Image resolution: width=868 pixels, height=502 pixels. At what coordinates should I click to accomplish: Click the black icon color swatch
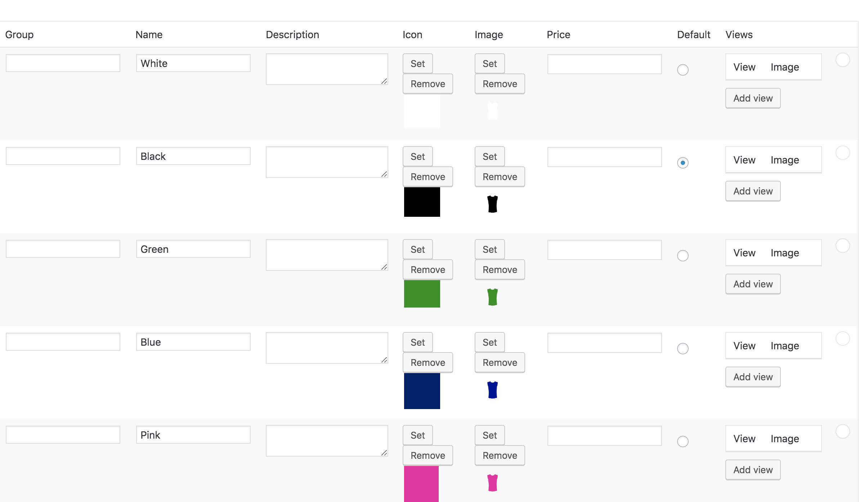(x=422, y=202)
